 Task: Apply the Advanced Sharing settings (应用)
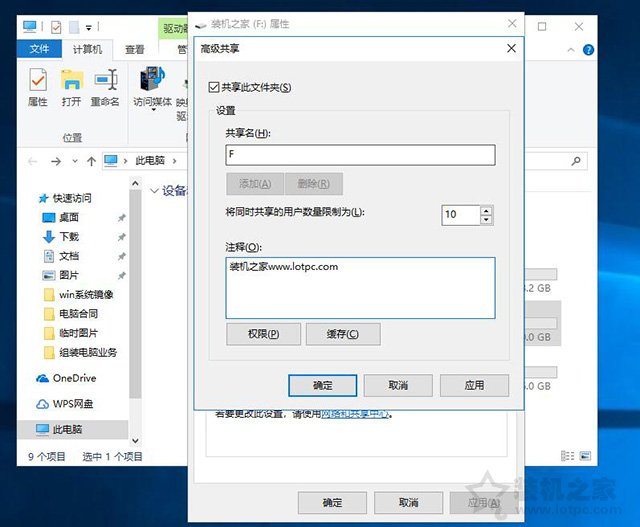click(x=474, y=385)
